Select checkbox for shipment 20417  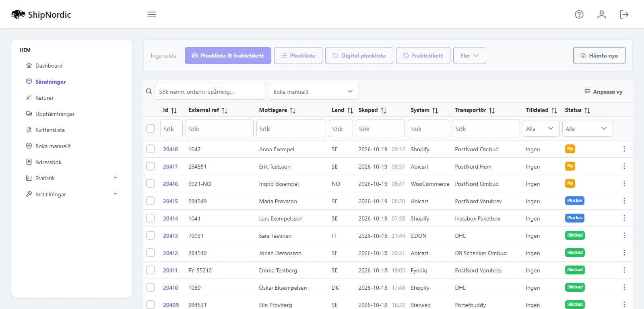[151, 166]
